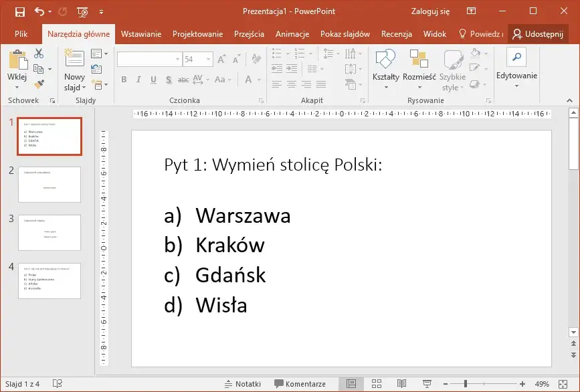
Task: Collapse the ribbon with the chevron
Action: pyautogui.click(x=569, y=100)
